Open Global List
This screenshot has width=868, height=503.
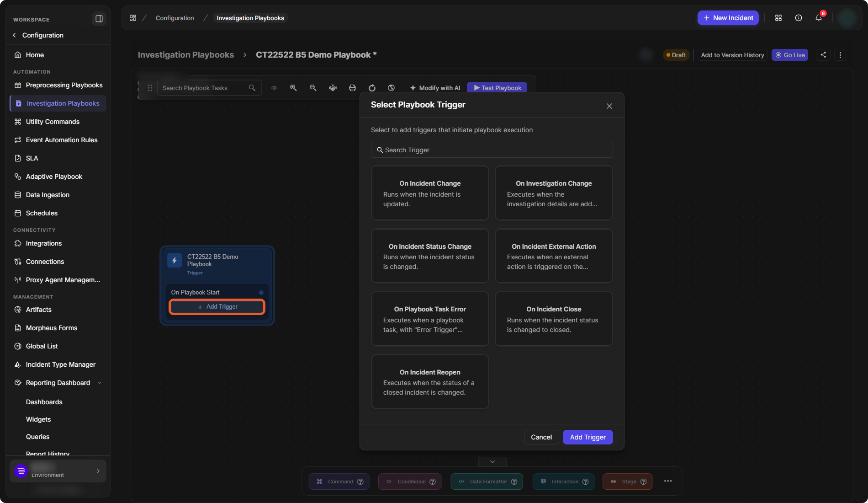point(58,346)
